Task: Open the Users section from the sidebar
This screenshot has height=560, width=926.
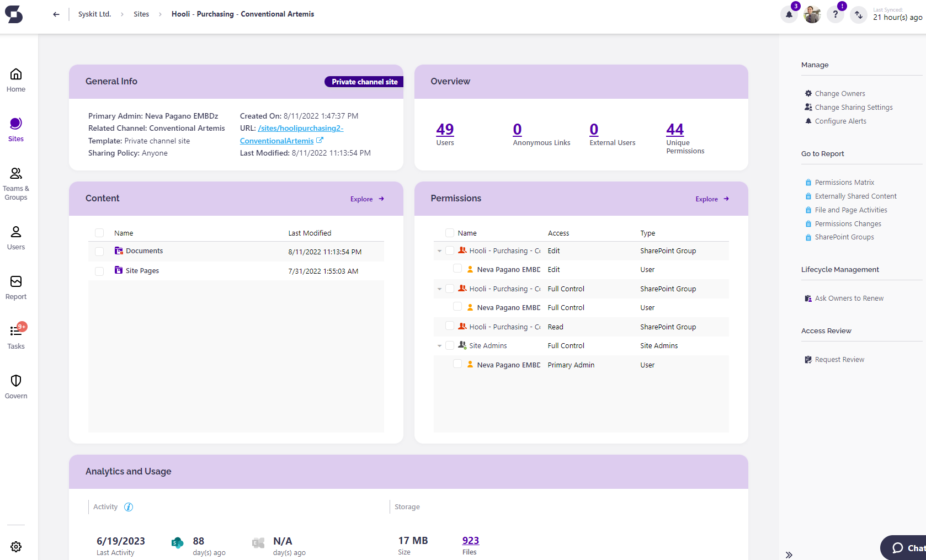Action: (15, 238)
